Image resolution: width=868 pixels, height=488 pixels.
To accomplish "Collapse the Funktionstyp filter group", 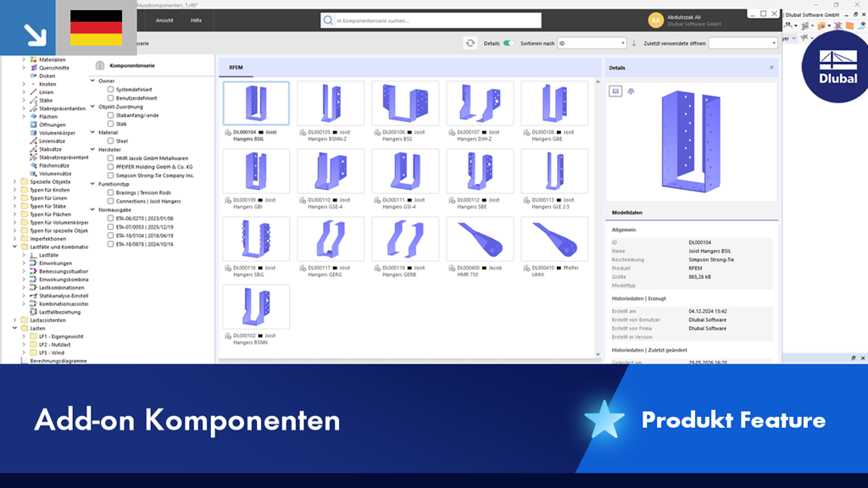I will pyautogui.click(x=92, y=184).
